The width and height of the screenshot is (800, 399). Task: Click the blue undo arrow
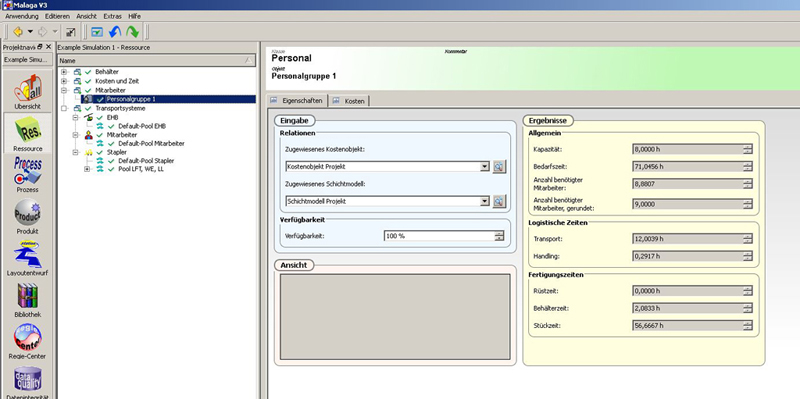pyautogui.click(x=115, y=32)
